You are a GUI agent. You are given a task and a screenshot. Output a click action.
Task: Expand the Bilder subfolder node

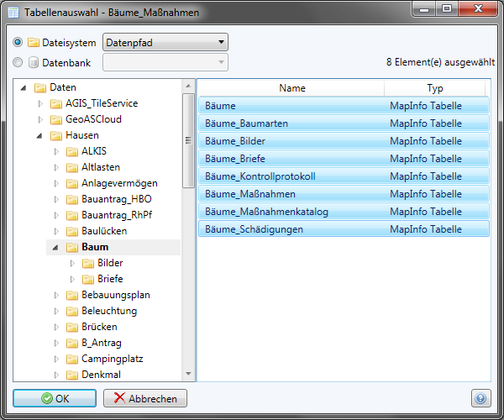(72, 263)
